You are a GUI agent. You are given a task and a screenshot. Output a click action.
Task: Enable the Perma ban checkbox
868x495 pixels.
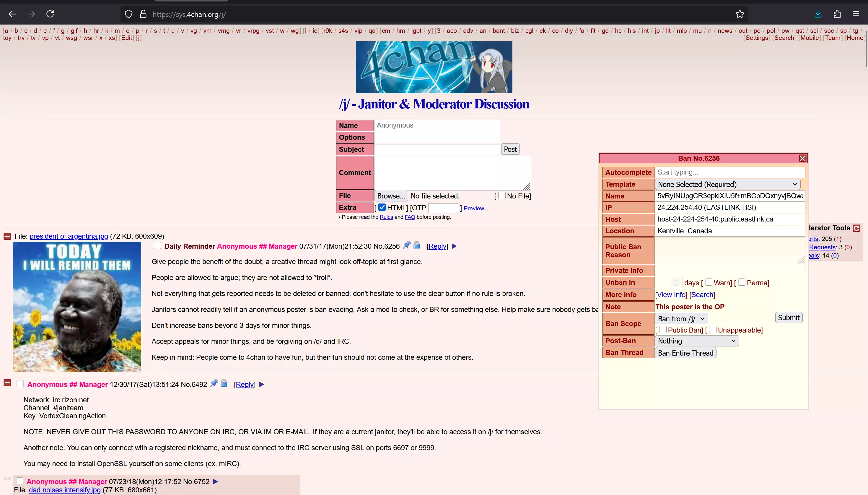coord(742,282)
